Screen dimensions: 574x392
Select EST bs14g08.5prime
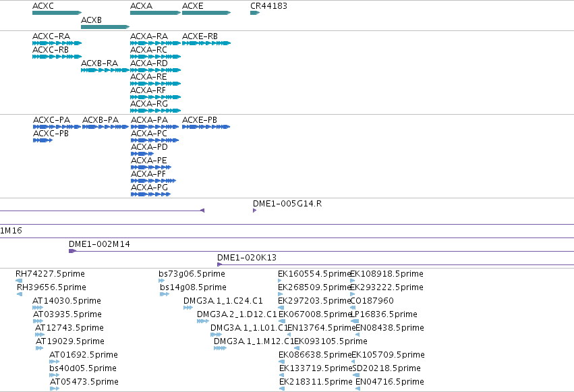(165, 294)
